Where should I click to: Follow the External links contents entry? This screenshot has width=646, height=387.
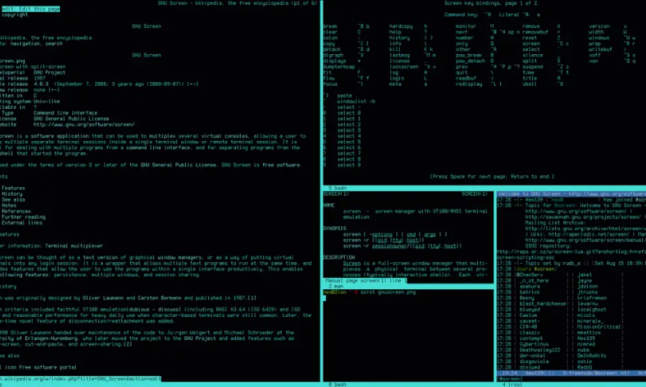[x=22, y=223]
